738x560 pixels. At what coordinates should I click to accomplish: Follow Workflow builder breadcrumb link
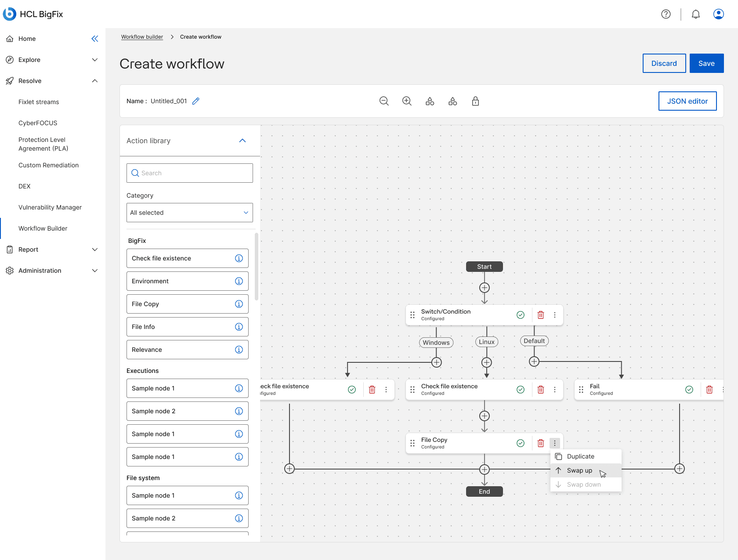point(142,37)
